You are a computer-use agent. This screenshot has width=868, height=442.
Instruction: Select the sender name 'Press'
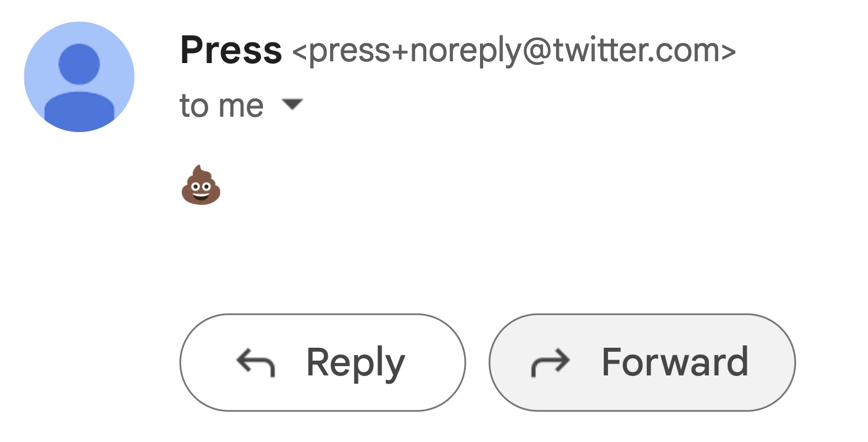(231, 50)
